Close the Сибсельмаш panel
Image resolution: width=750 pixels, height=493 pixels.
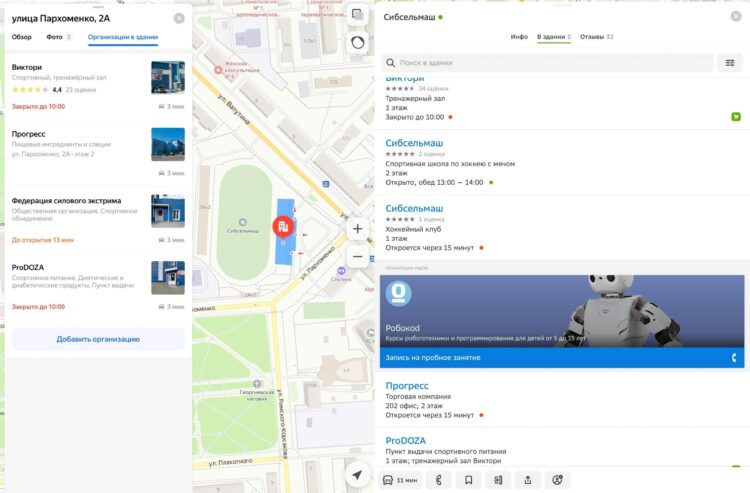738,17
